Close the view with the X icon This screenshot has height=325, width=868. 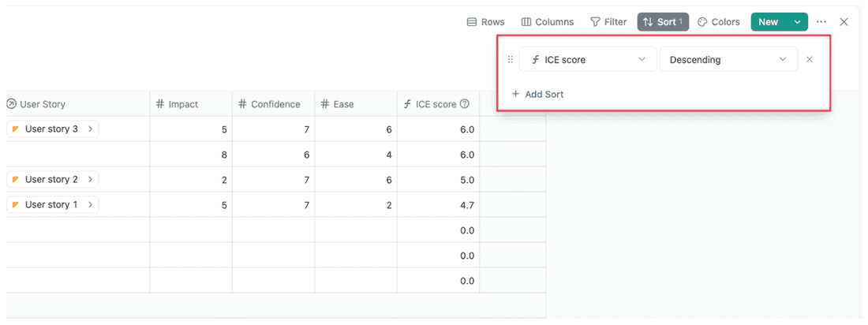point(844,22)
